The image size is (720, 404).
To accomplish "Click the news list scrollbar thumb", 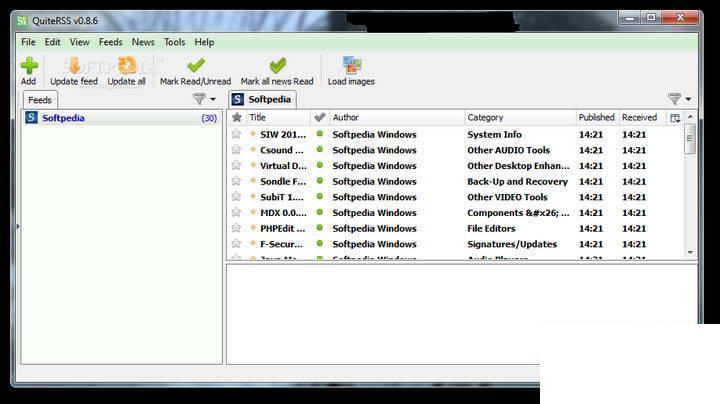I will [690, 139].
